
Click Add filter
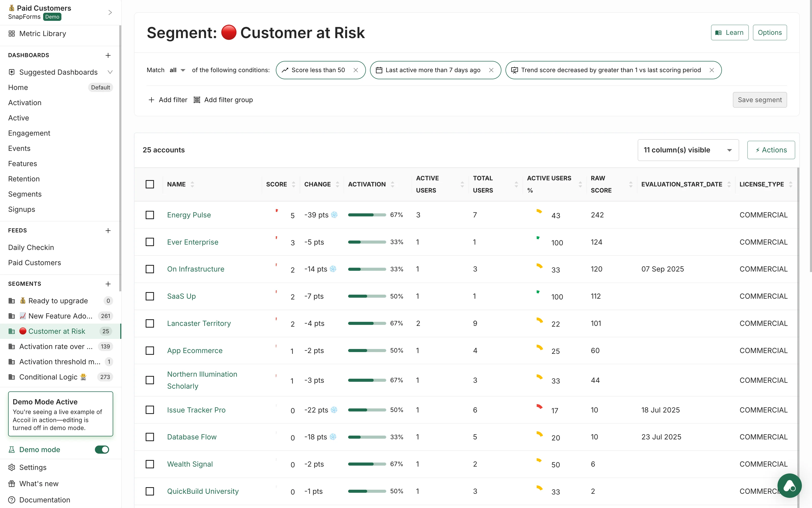pos(168,100)
